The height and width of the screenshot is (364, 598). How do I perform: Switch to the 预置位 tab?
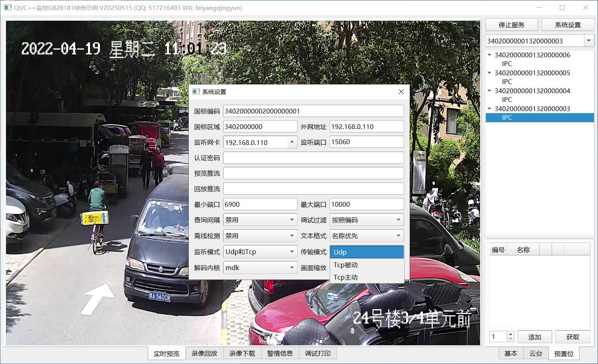click(564, 354)
